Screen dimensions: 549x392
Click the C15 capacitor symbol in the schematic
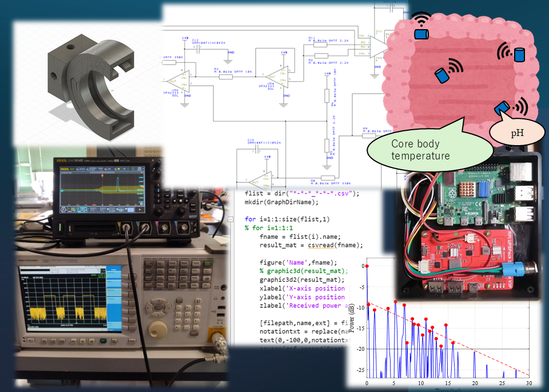click(257, 150)
